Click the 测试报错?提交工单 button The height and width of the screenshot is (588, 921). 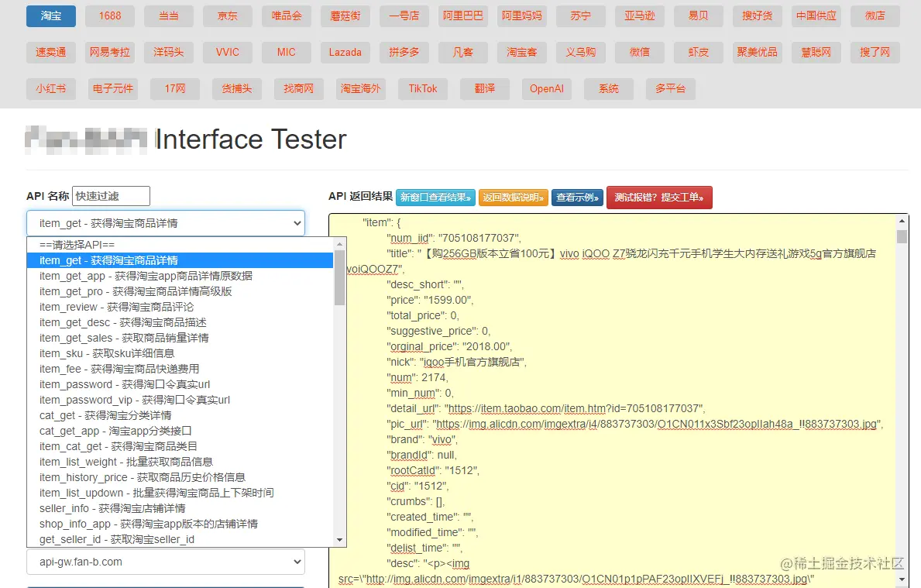tap(659, 198)
